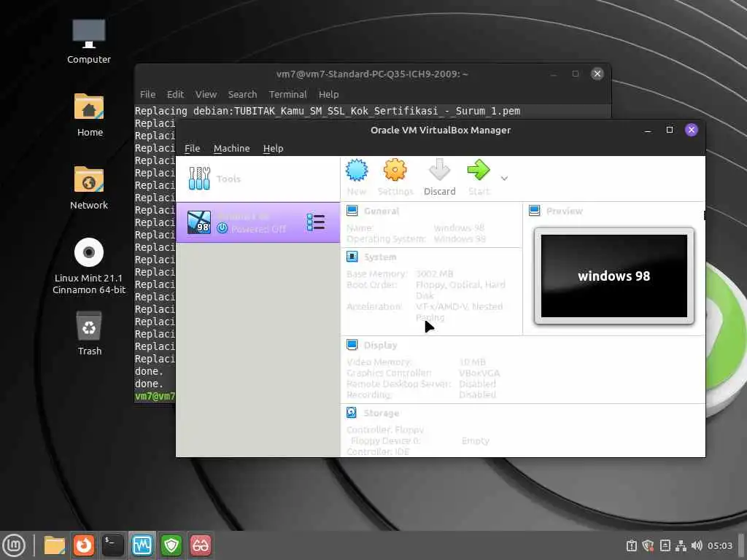Select the windows 98 VM in the list
Viewport: 747px width, 560px height.
258,222
